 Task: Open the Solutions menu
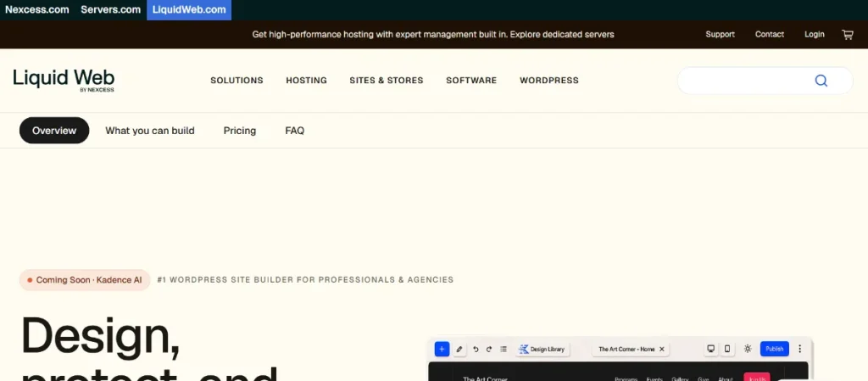coord(237,81)
